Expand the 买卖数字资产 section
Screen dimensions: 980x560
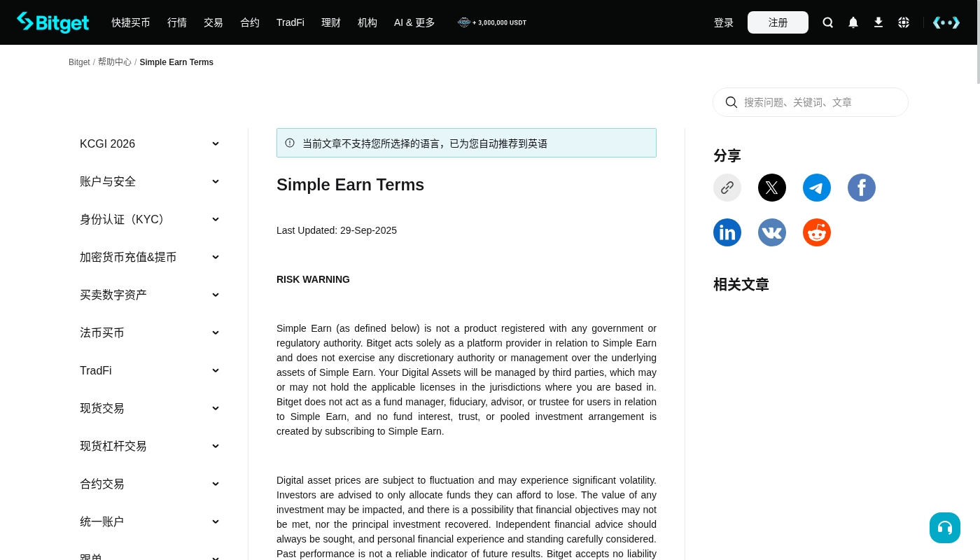click(x=150, y=295)
